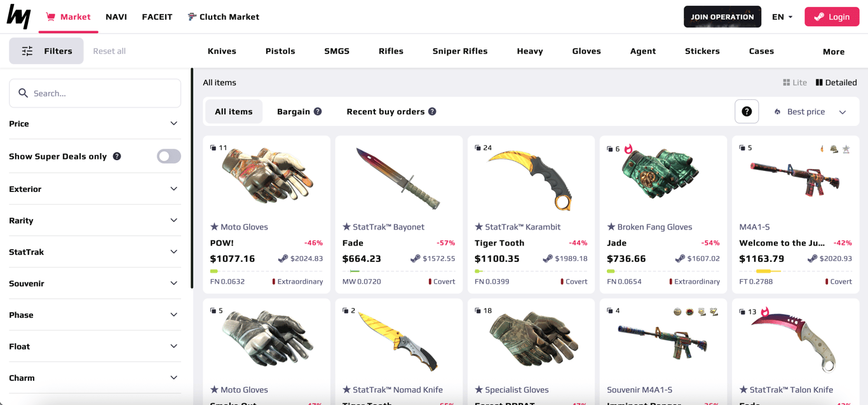
Task: Expand the Charm filter
Action: [x=95, y=378]
